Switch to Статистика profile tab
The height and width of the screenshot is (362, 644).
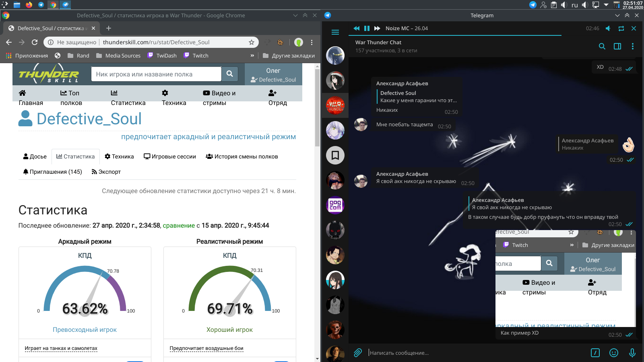76,156
